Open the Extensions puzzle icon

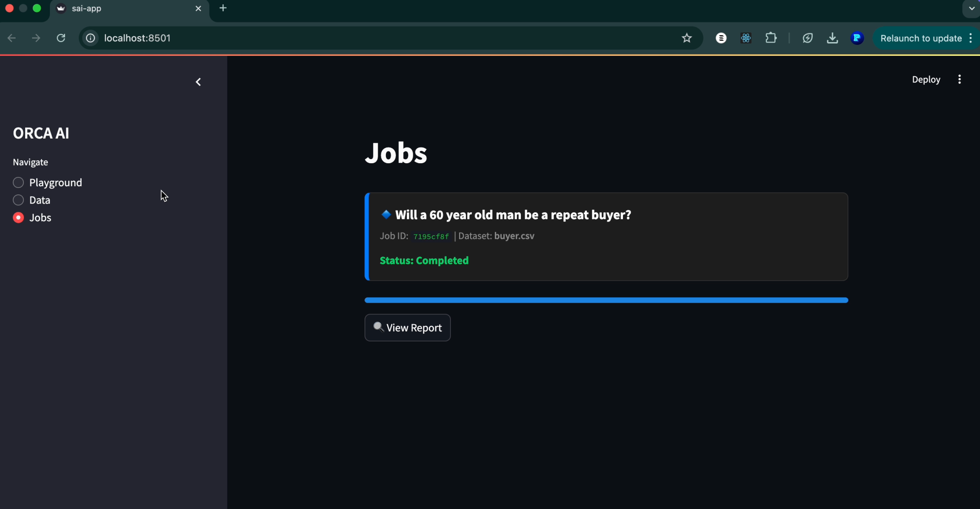tap(771, 38)
